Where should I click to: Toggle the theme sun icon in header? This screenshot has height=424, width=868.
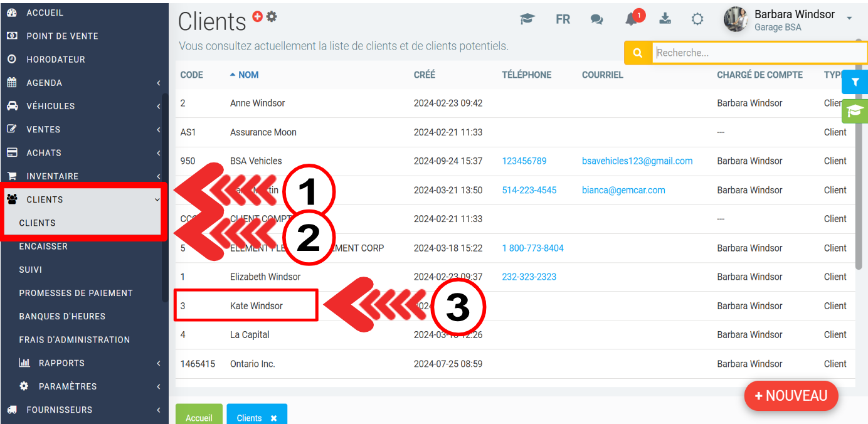tap(697, 19)
